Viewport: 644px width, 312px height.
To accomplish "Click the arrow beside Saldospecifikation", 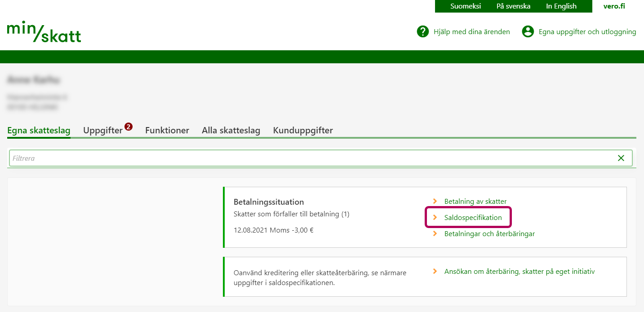I will 435,218.
